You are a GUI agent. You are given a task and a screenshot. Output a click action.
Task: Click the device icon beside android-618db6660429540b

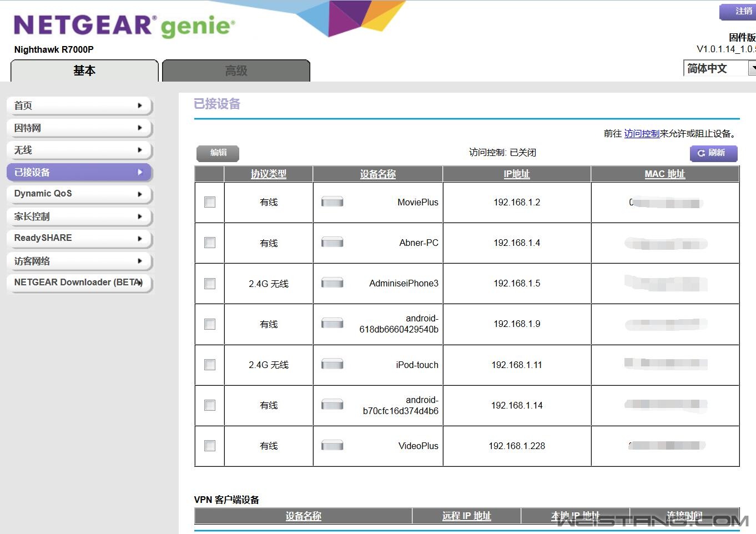click(x=332, y=324)
